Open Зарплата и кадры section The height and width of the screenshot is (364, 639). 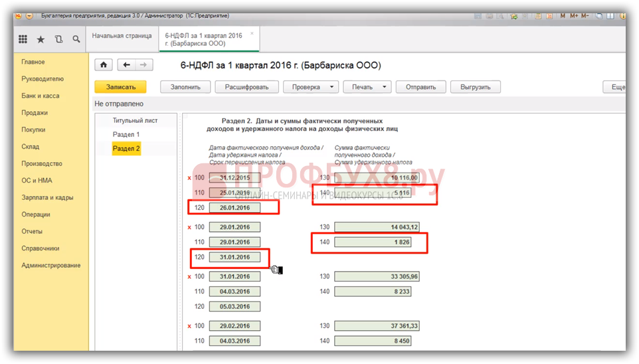[x=47, y=197]
